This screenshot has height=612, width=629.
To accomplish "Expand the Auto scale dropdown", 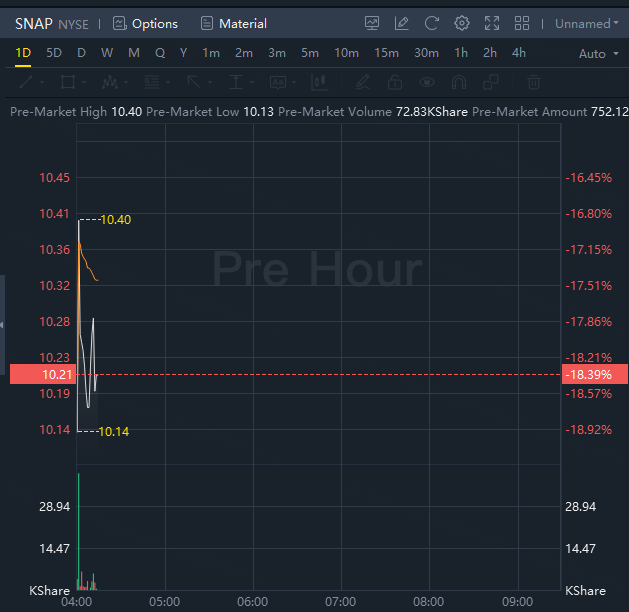I will coord(597,54).
